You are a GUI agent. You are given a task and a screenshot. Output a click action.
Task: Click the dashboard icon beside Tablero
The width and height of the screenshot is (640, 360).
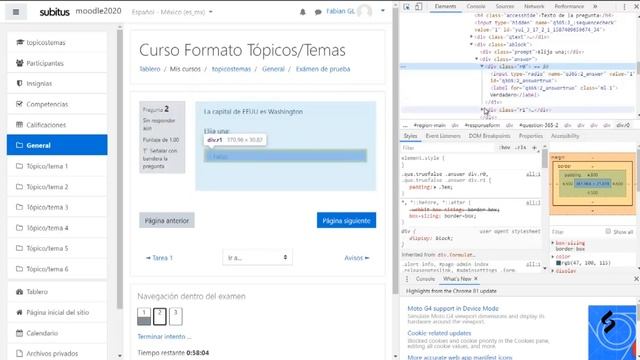[x=19, y=291]
